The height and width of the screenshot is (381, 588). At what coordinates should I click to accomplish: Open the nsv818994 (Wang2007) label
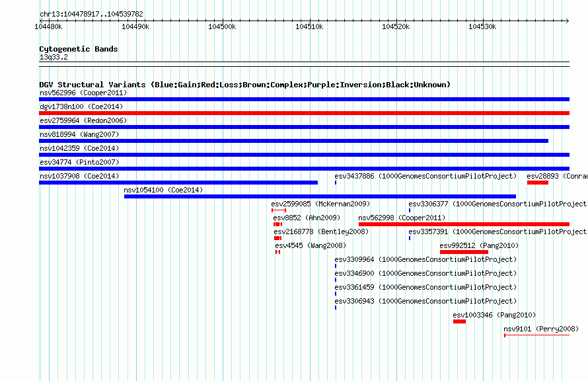79,134
